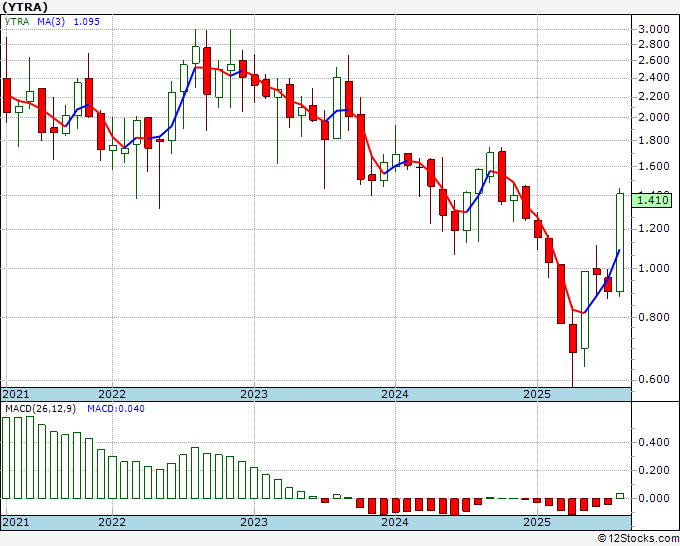This screenshot has width=680, height=546.
Task: Click the 2.400 price axis label
Action: click(x=654, y=78)
